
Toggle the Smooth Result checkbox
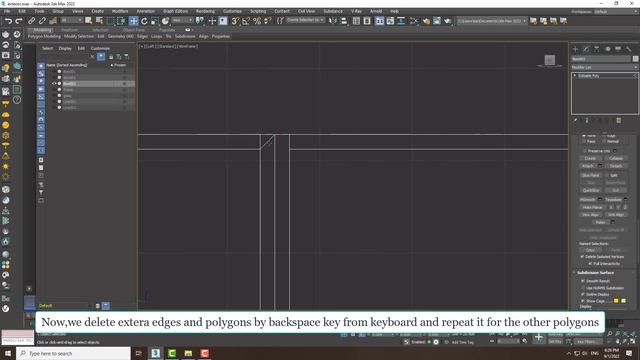coord(583,281)
